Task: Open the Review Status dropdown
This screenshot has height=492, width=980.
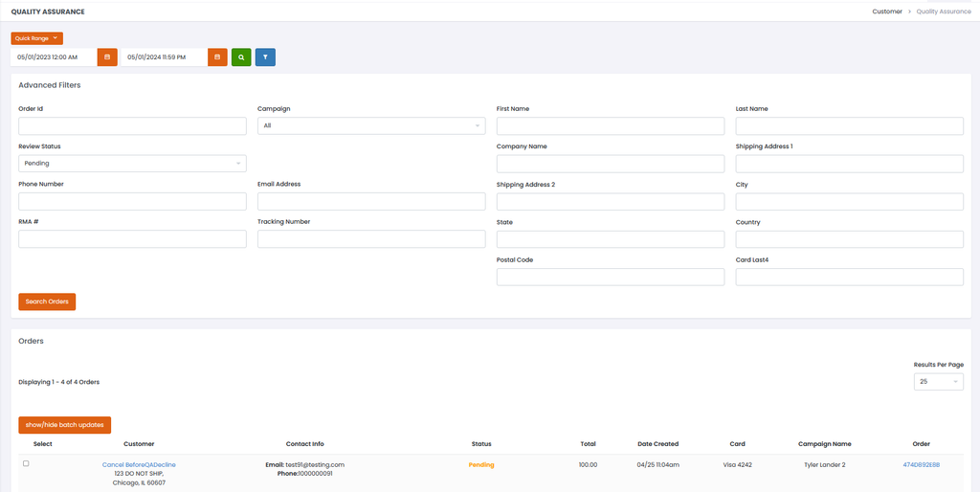Action: pos(132,164)
